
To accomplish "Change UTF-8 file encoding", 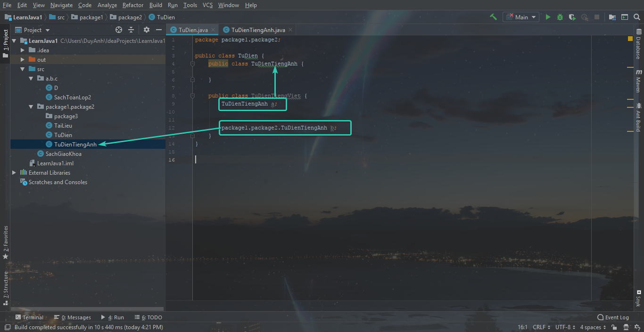I will [565, 327].
